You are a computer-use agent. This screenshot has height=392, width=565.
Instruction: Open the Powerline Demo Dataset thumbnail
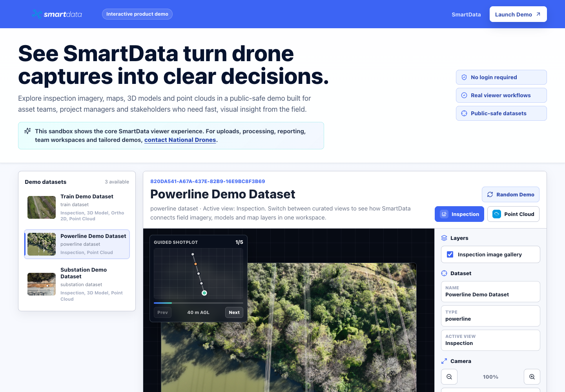click(42, 244)
